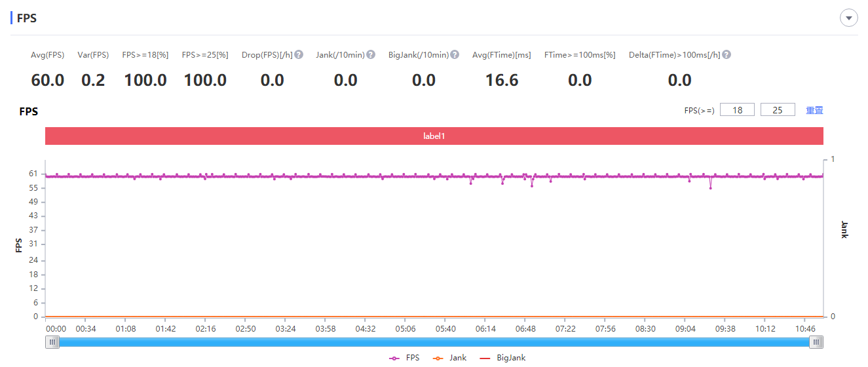868x367 pixels.
Task: Click the FPS dip near 06:48 on chart
Action: coord(532,185)
